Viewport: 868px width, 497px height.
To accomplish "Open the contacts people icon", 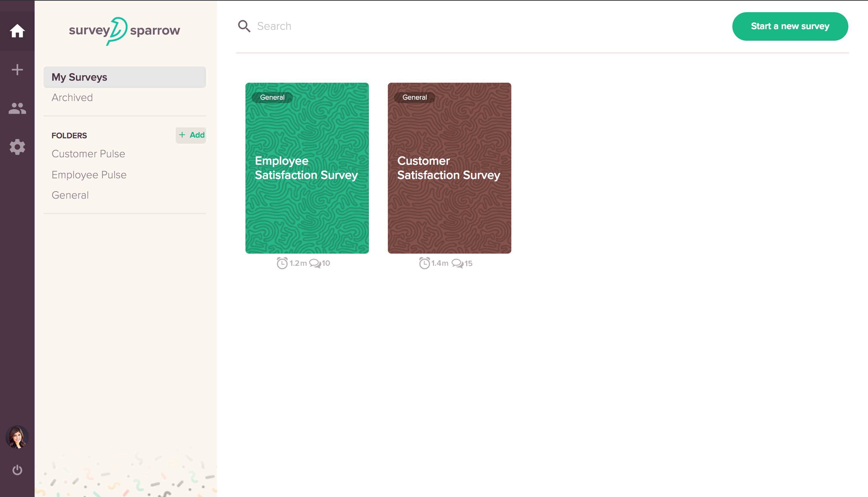I will click(17, 108).
